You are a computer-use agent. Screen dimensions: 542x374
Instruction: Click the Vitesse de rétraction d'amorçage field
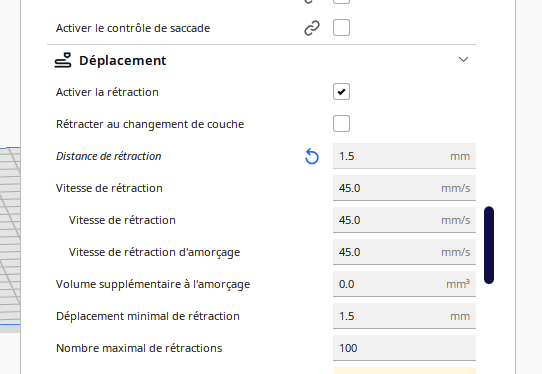(x=404, y=252)
